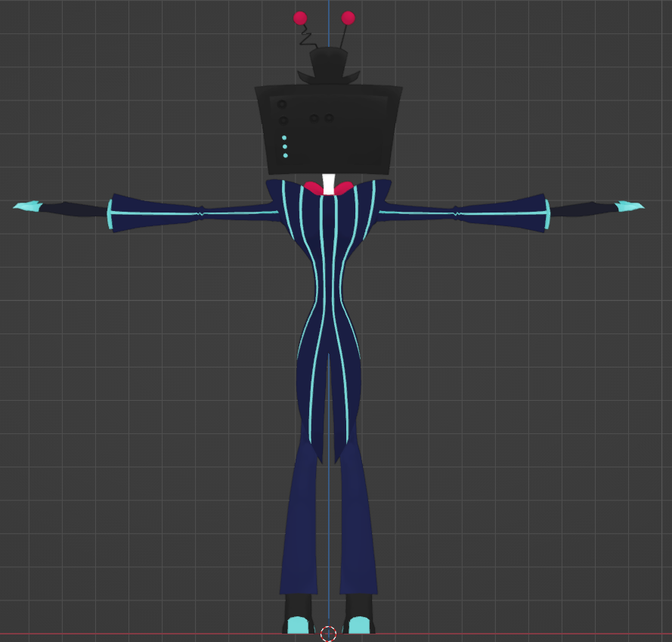Click the round knobs on the TV head

321,118
